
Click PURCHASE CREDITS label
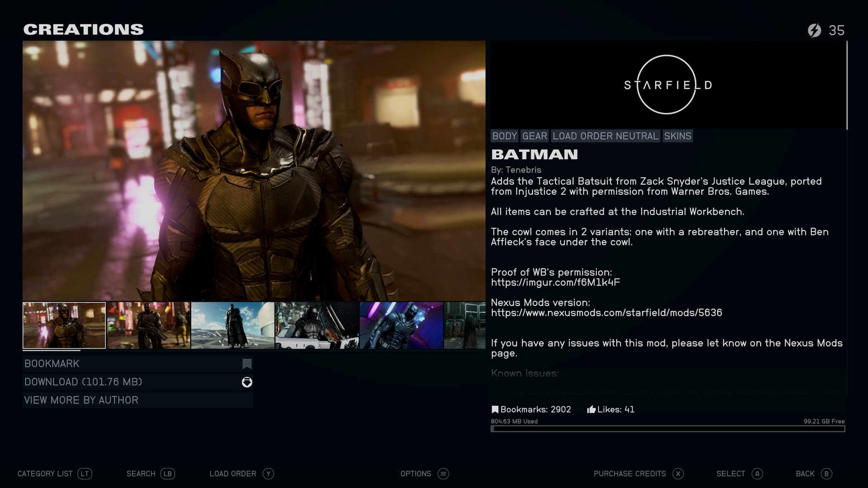pos(630,474)
